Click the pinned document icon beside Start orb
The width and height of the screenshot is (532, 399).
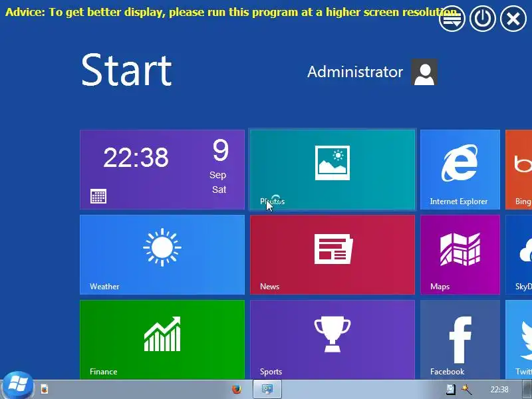click(x=45, y=389)
